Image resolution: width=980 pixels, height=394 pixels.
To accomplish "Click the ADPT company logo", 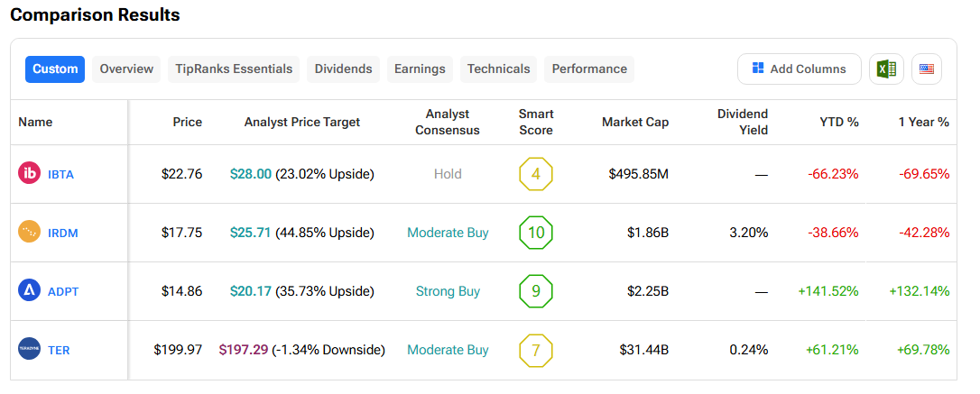I will tap(30, 291).
